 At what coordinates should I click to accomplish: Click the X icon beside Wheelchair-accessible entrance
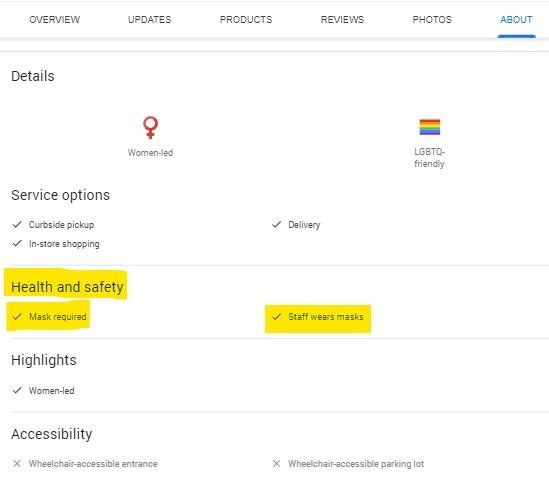[17, 464]
